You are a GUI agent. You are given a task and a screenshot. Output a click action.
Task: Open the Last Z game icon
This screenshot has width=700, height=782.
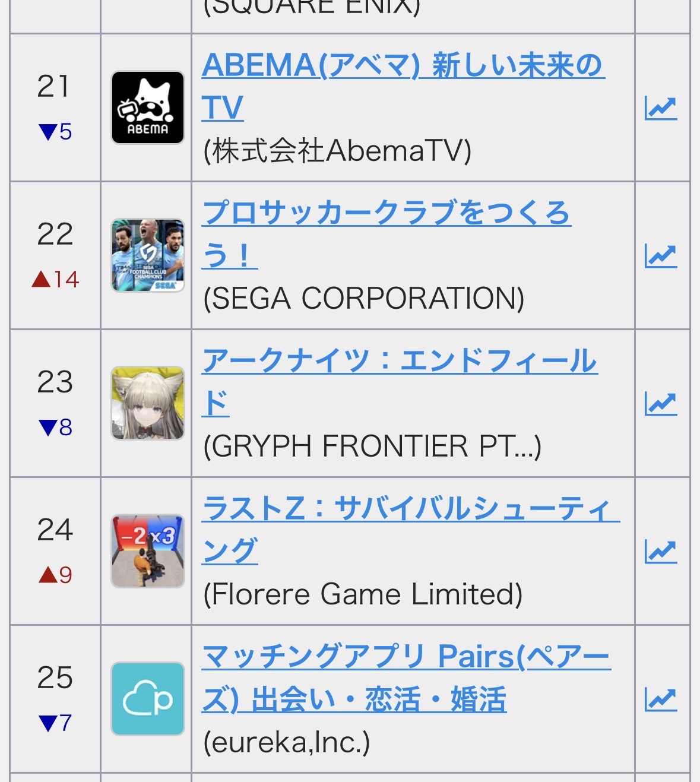[148, 551]
